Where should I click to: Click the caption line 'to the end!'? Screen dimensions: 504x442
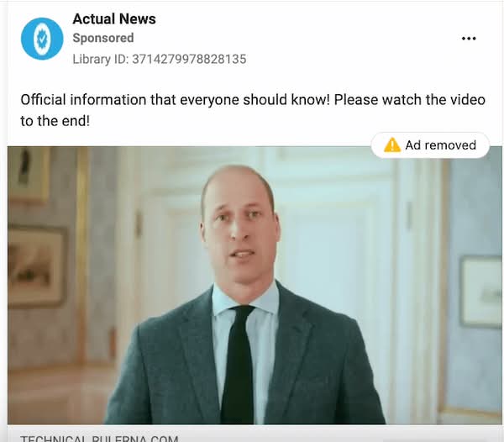(55, 121)
